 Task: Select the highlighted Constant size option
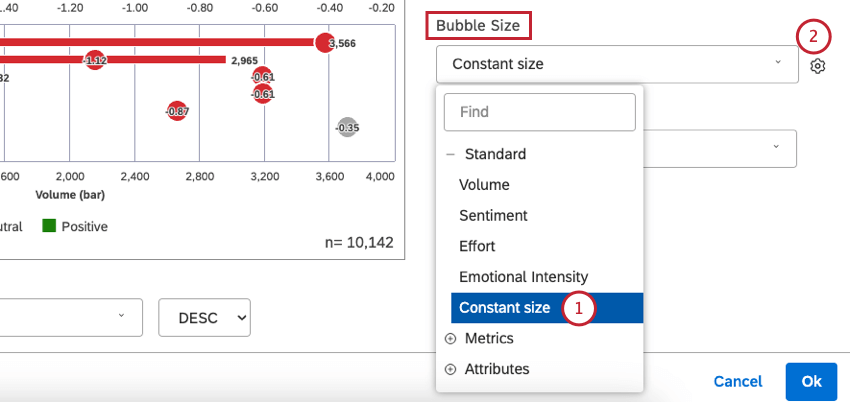point(504,308)
